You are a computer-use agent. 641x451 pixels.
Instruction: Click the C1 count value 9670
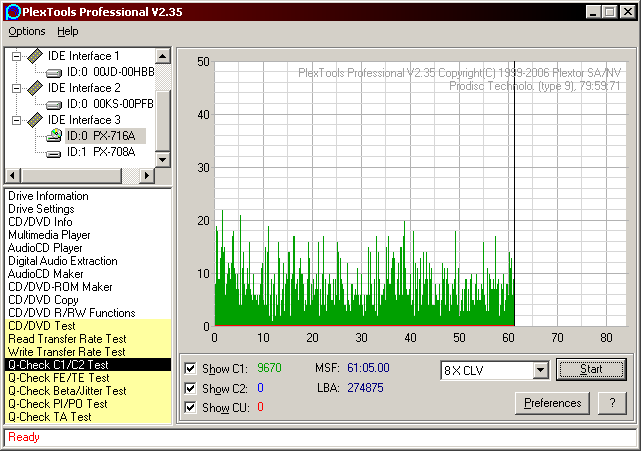tap(269, 368)
